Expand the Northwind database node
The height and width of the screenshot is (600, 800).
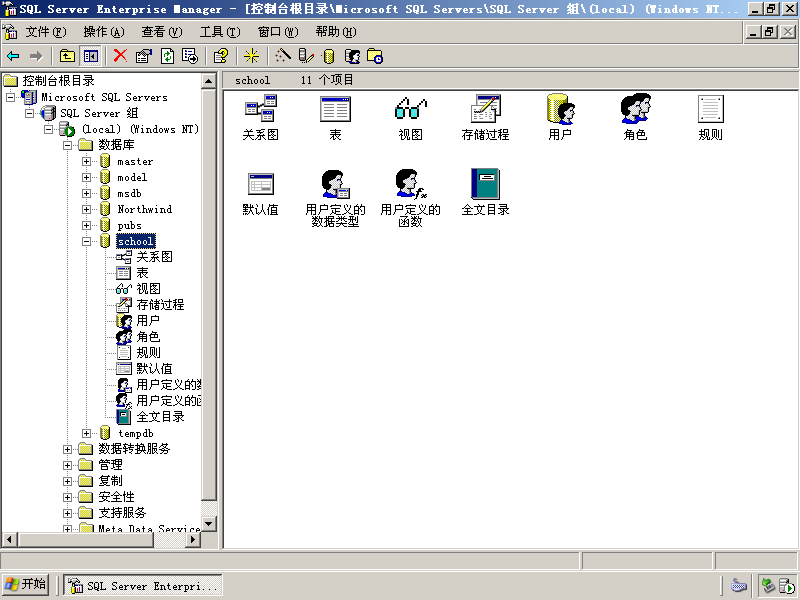(x=87, y=209)
